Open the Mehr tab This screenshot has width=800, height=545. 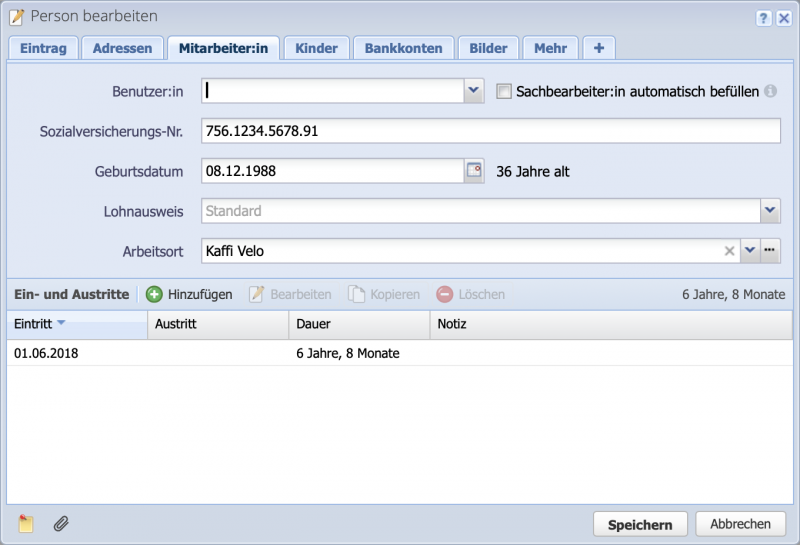click(551, 48)
